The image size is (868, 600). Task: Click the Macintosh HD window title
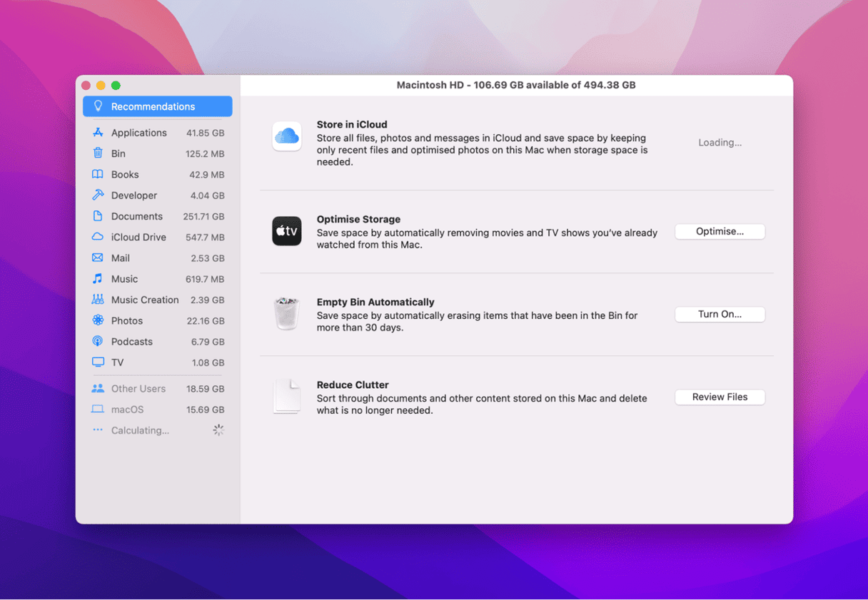click(515, 85)
